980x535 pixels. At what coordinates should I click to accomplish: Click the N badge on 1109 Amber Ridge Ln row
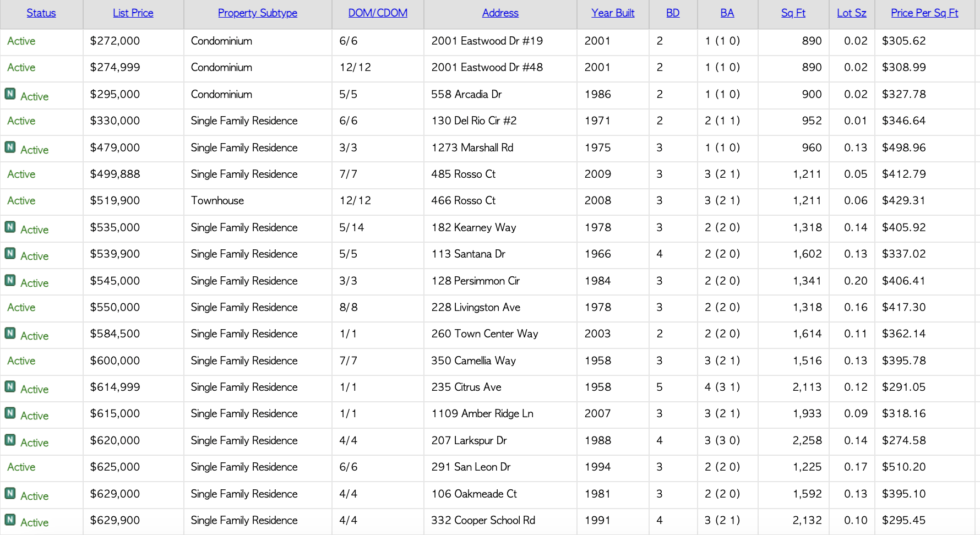[x=10, y=413]
